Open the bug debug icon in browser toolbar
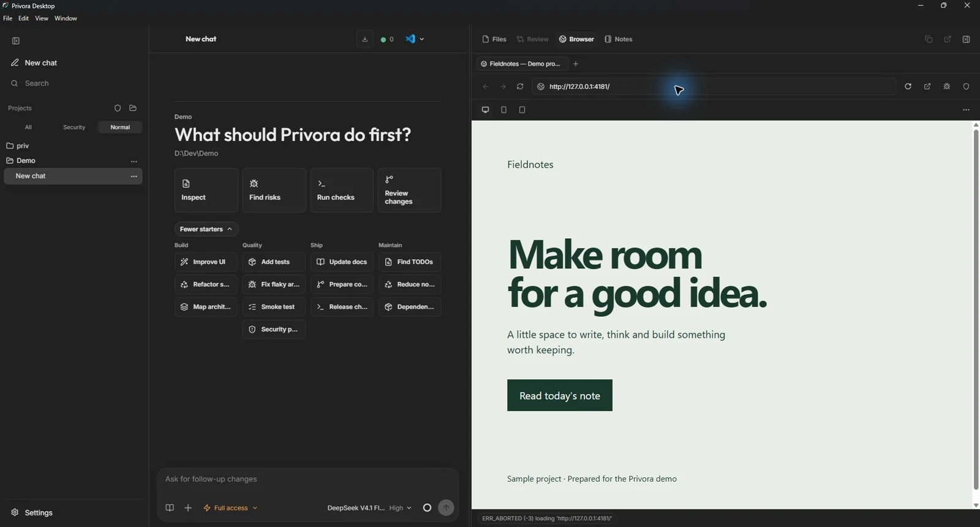 pyautogui.click(x=947, y=87)
